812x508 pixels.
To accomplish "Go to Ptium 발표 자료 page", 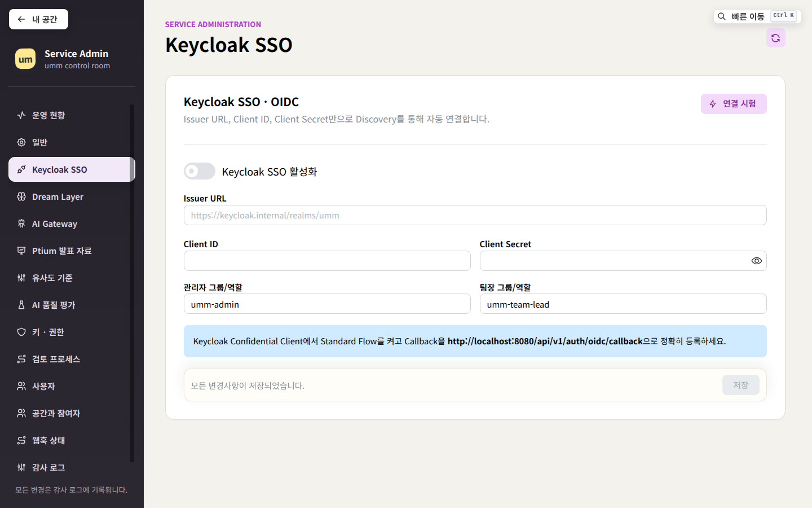I will coord(72,251).
